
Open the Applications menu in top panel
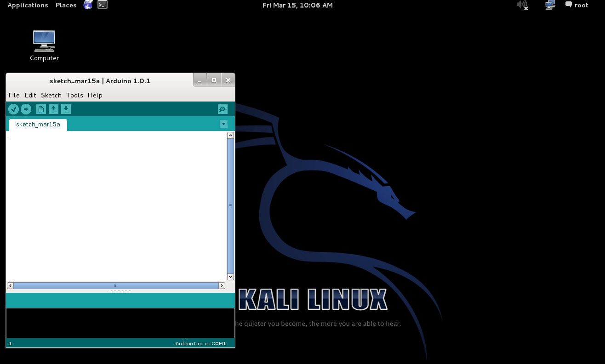coord(28,5)
